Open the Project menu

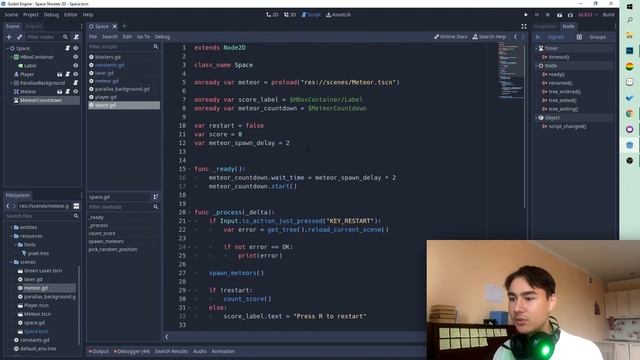click(x=31, y=15)
